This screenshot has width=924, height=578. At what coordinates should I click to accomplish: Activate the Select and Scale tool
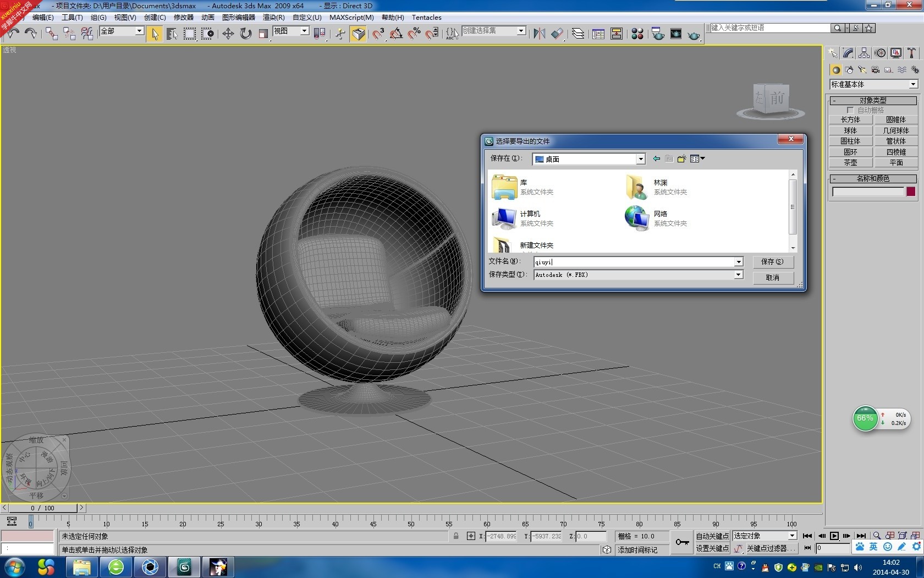[263, 34]
